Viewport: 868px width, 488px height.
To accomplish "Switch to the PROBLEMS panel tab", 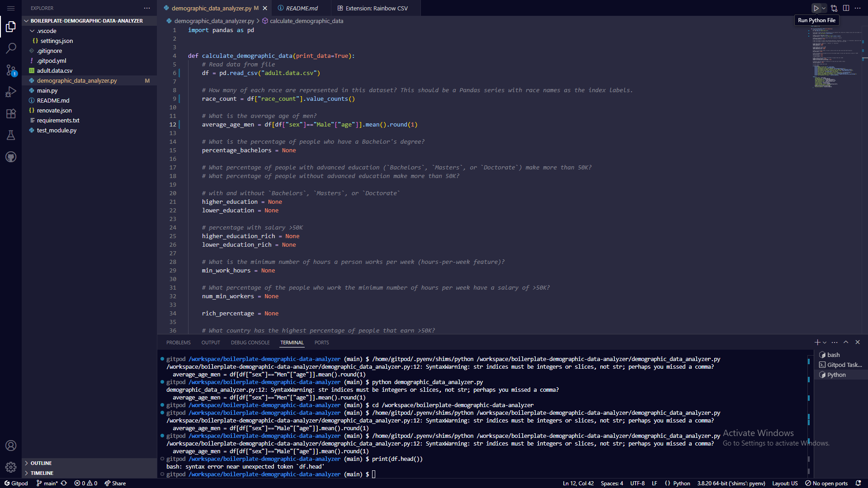I will [x=178, y=343].
